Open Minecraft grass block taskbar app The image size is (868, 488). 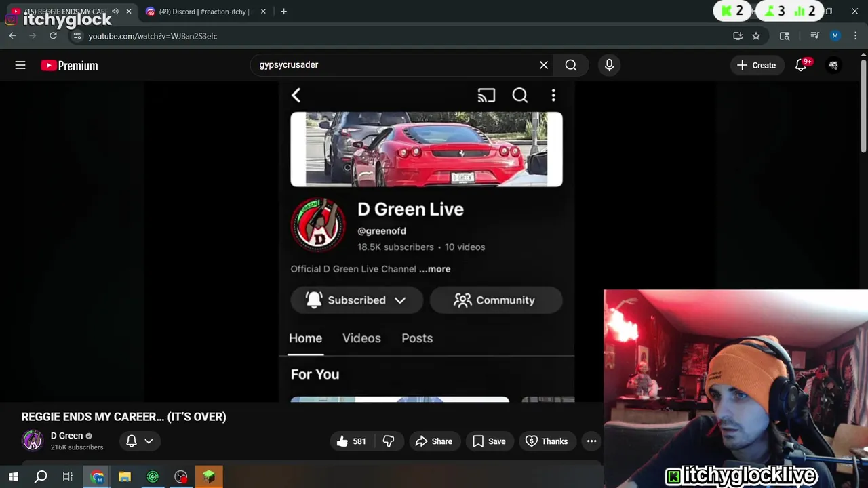(209, 477)
